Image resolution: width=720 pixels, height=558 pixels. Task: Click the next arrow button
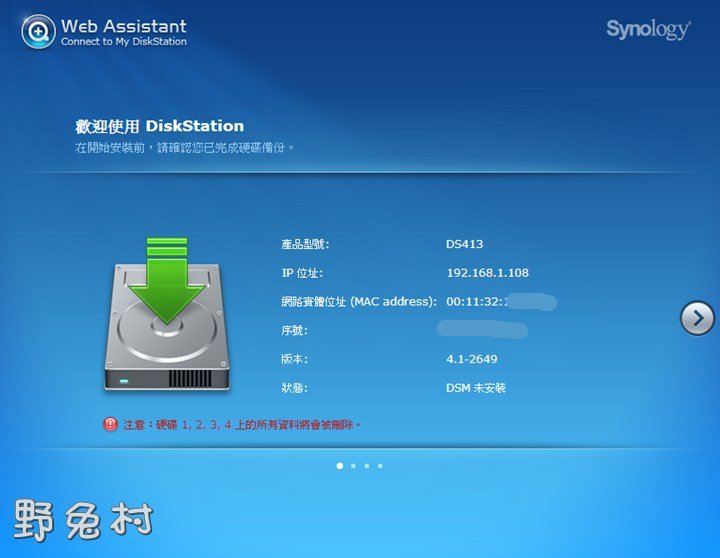pyautogui.click(x=697, y=318)
